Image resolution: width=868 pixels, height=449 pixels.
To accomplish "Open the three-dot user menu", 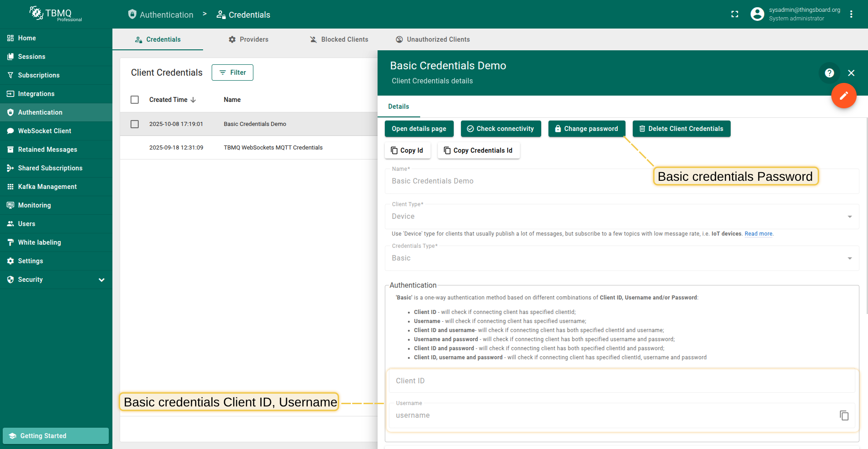I will 851,14.
